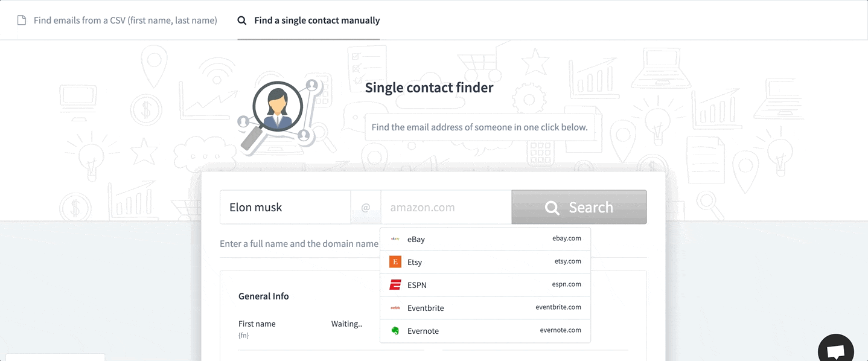Open the chat bubble widget

point(835,351)
